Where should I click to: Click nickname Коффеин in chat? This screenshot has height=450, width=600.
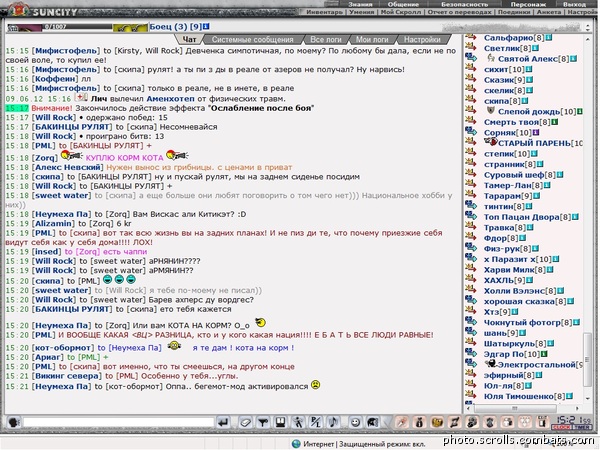57,79
